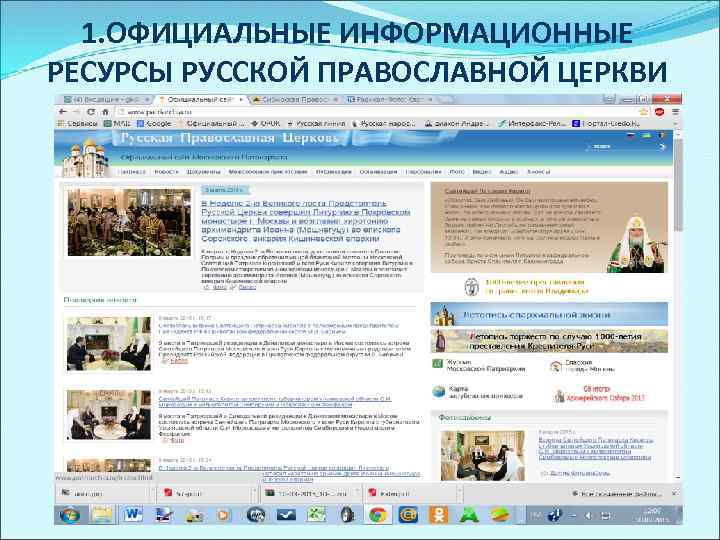Screen dimensions: 720x540
Task: Open the Документы site menu item
Action: (203, 172)
